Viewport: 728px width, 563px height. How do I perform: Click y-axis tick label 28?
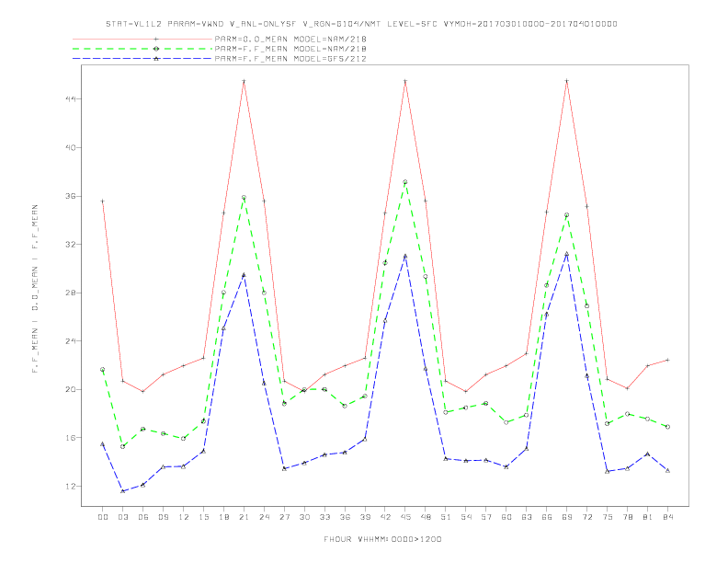pyautogui.click(x=71, y=293)
